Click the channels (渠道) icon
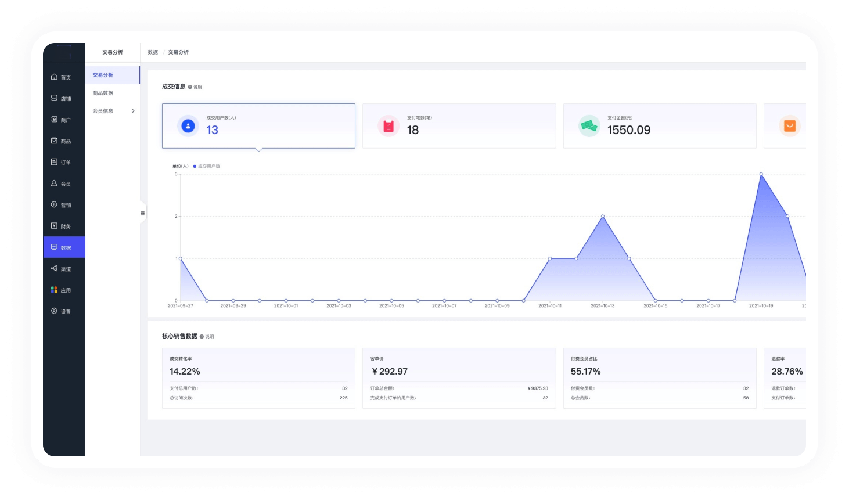This screenshot has width=849, height=504. point(54,268)
